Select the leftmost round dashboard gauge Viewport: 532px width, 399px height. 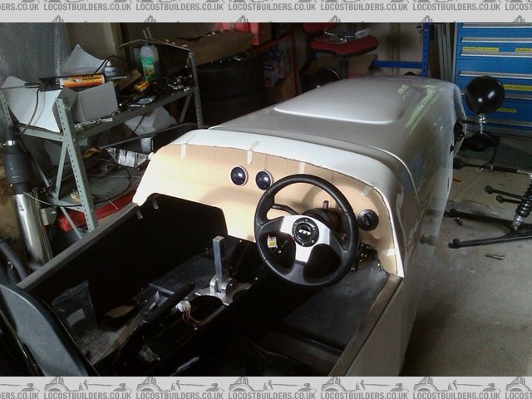(x=239, y=175)
